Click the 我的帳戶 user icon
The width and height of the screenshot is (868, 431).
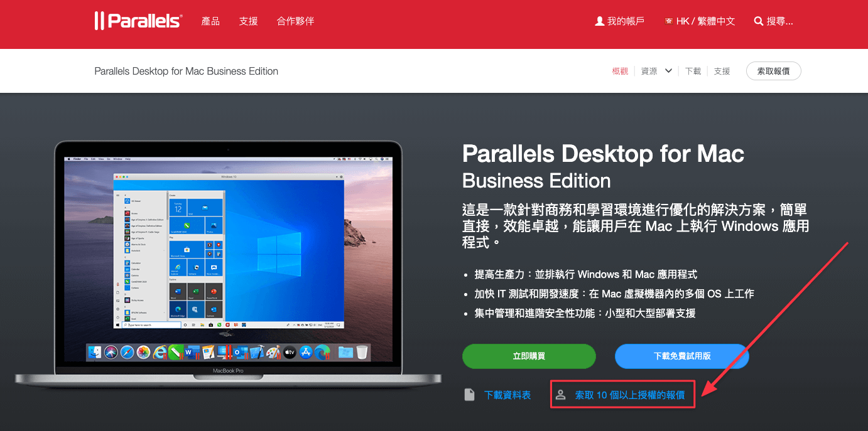(599, 21)
